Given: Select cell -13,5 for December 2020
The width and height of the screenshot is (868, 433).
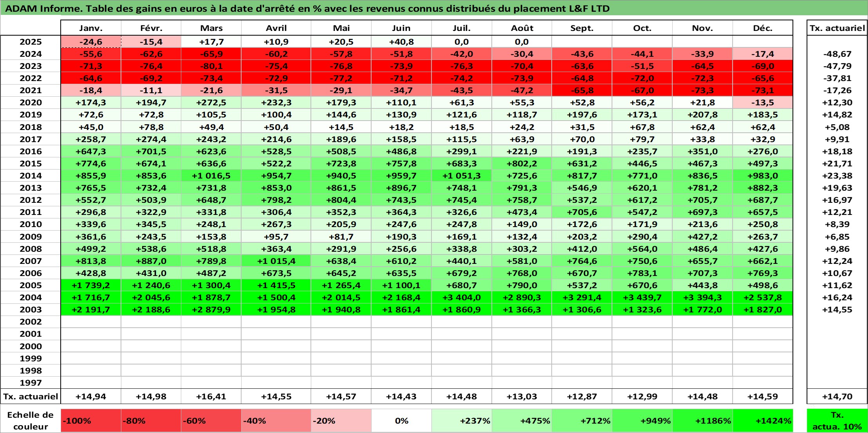Looking at the screenshot, I should click(x=763, y=103).
